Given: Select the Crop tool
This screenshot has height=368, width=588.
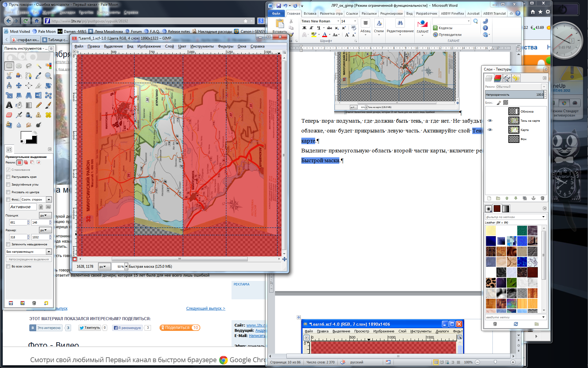Looking at the screenshot, I should click(x=39, y=86).
